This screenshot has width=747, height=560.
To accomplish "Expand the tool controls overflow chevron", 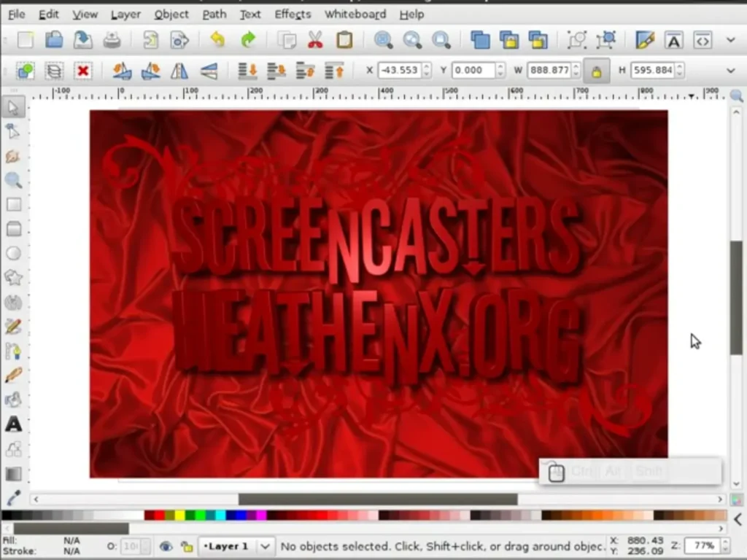I will tap(731, 71).
